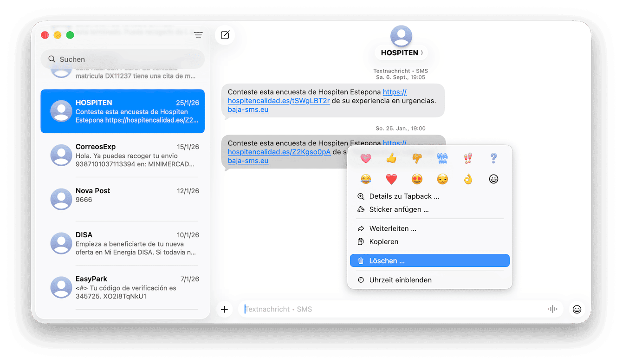Expand HOSPITEN contact details chevron

(421, 53)
